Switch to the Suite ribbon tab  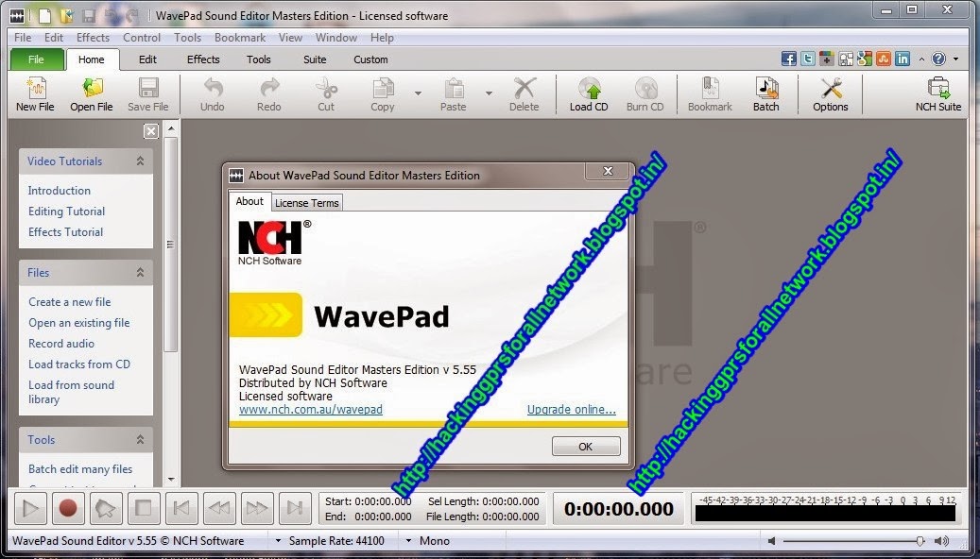click(315, 59)
